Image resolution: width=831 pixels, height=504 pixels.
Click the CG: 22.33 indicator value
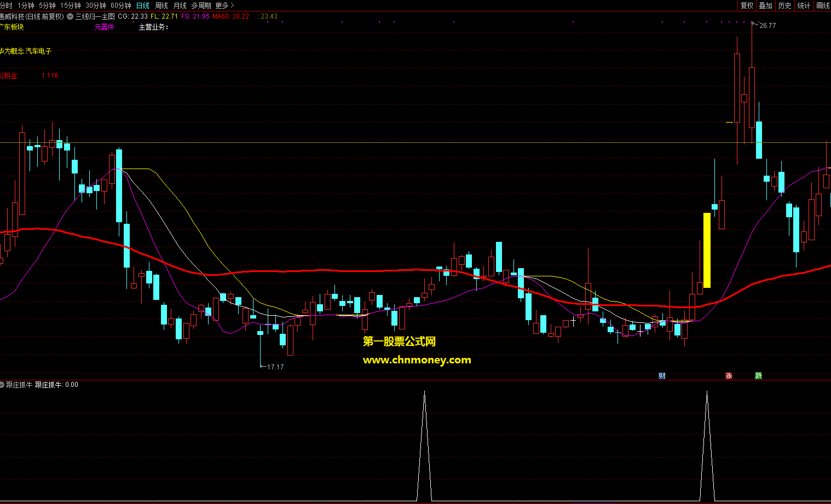132,16
